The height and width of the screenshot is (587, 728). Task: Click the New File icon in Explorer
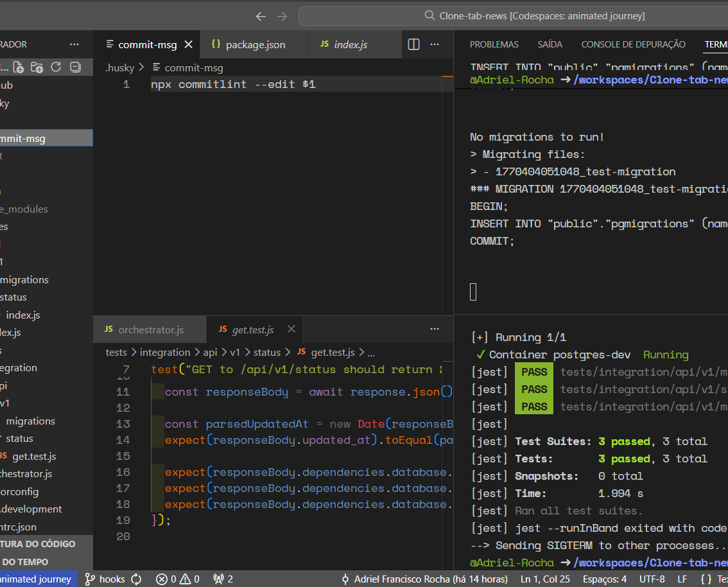pyautogui.click(x=19, y=67)
